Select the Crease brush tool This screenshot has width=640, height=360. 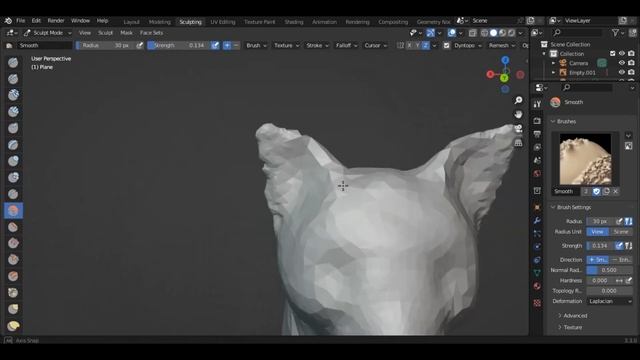(x=13, y=194)
